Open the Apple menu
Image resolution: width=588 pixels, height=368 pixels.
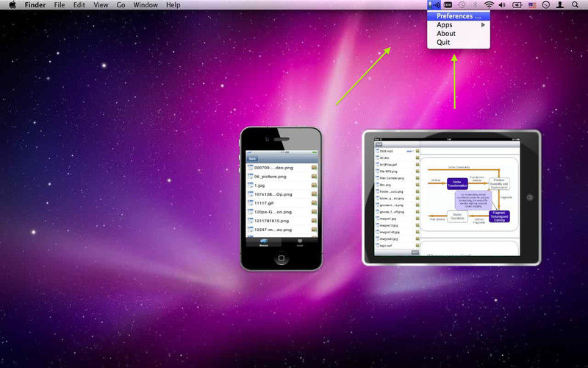[x=12, y=5]
